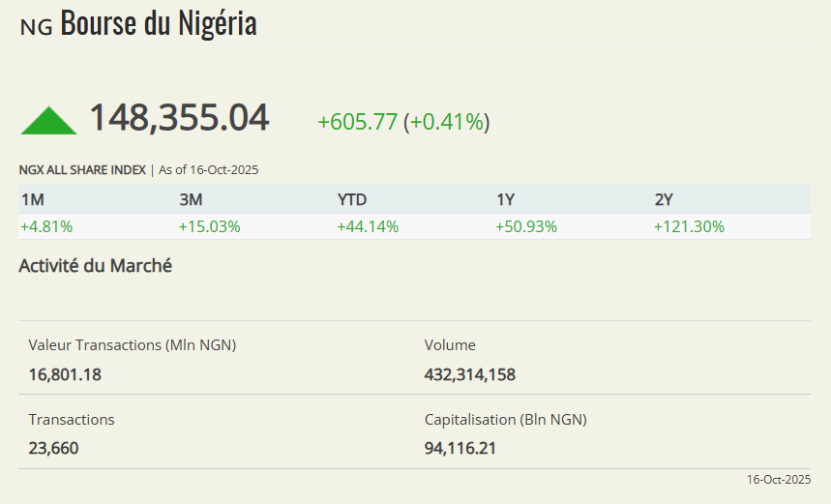Click the +605.77 daily change figure
The width and height of the screenshot is (831, 504).
357,122
